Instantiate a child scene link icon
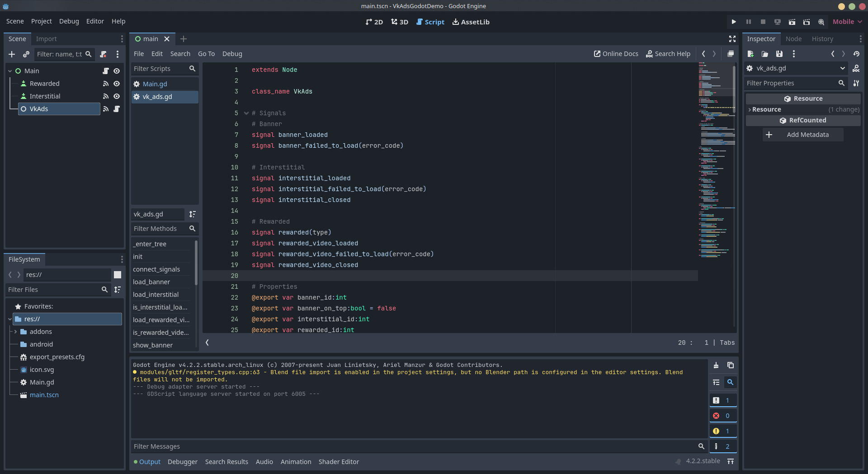Screen dimensions: 868x474 click(26, 54)
